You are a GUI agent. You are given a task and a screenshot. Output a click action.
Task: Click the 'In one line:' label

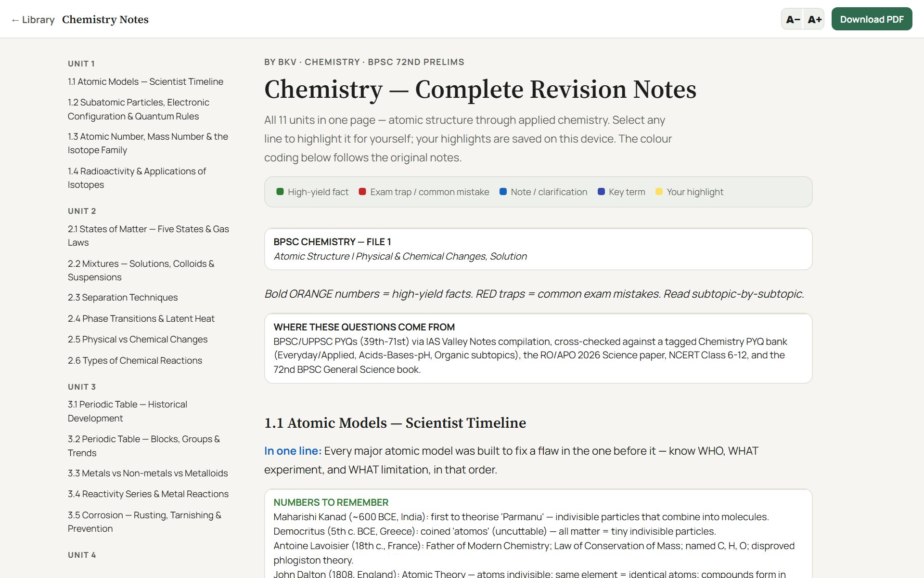293,451
